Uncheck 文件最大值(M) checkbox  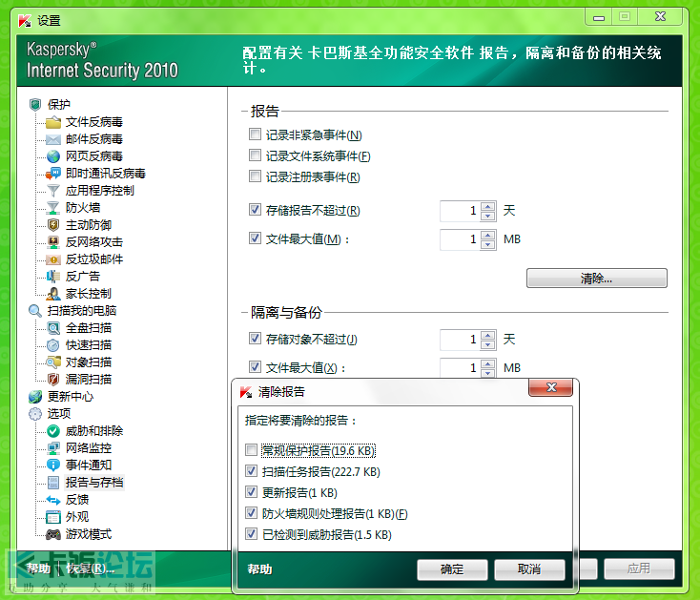point(255,238)
